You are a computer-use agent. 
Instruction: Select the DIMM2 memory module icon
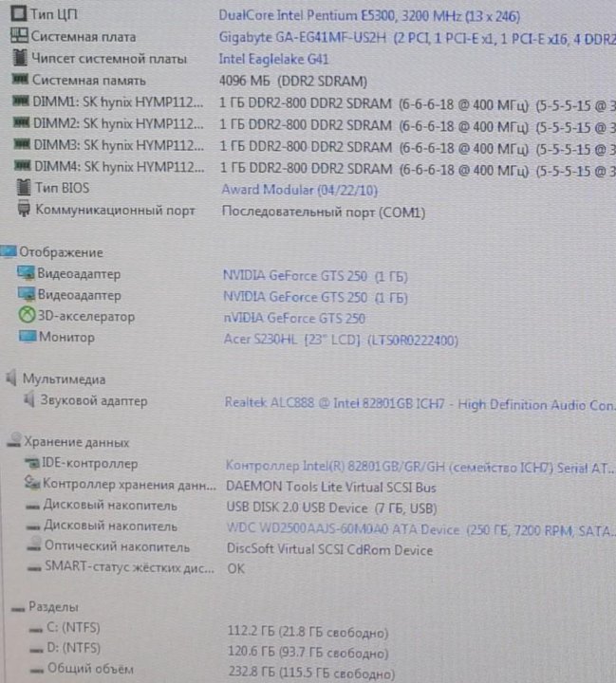[22, 122]
